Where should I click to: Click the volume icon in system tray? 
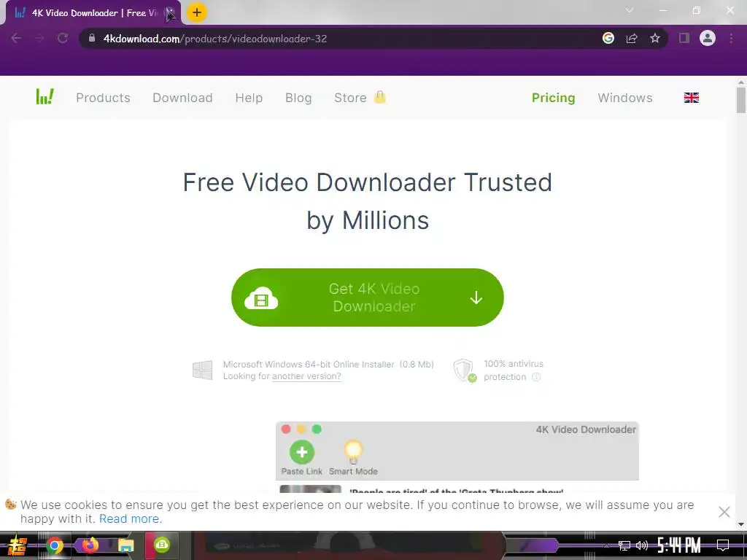tap(642, 545)
